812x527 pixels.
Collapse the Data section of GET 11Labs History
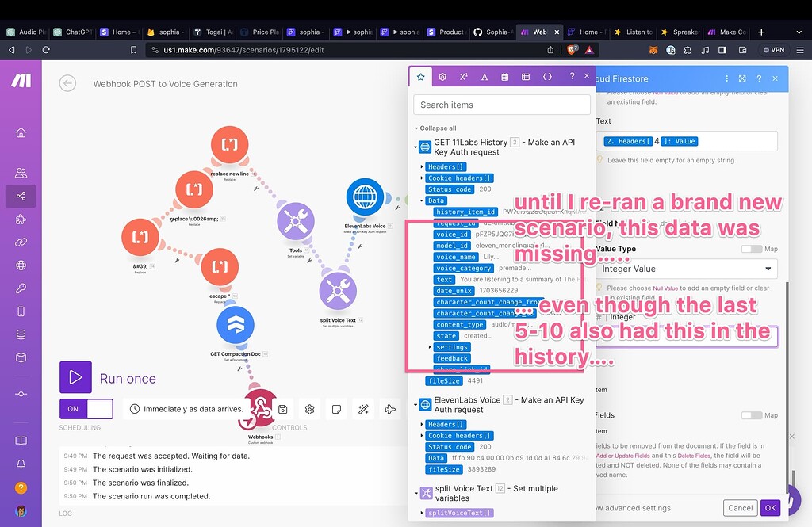[x=423, y=200]
